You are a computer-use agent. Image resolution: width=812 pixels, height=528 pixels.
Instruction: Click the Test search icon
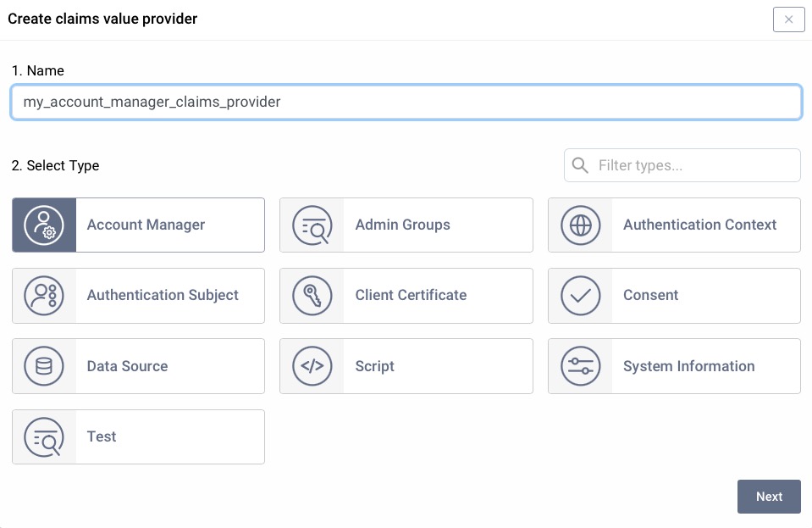point(44,436)
